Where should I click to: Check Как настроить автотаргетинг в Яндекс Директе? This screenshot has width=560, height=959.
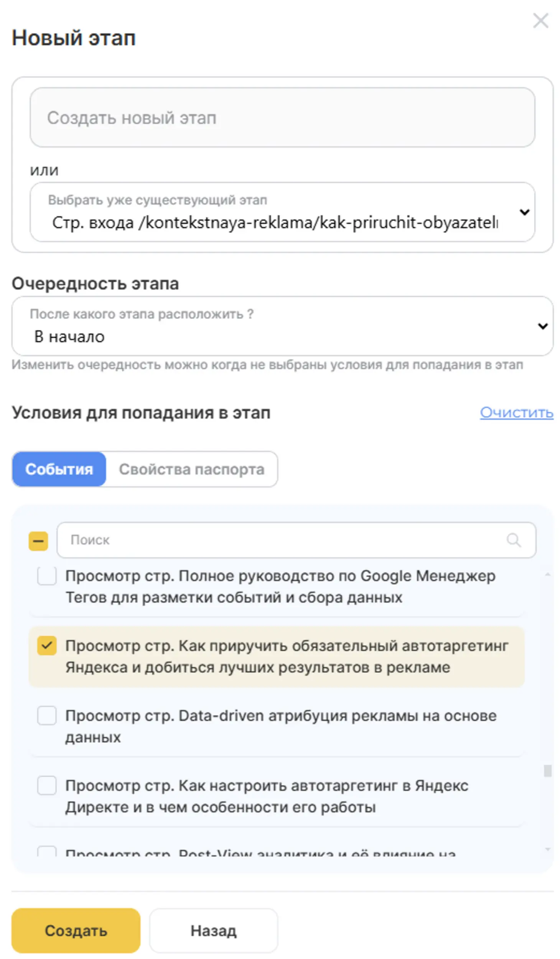[x=47, y=785]
